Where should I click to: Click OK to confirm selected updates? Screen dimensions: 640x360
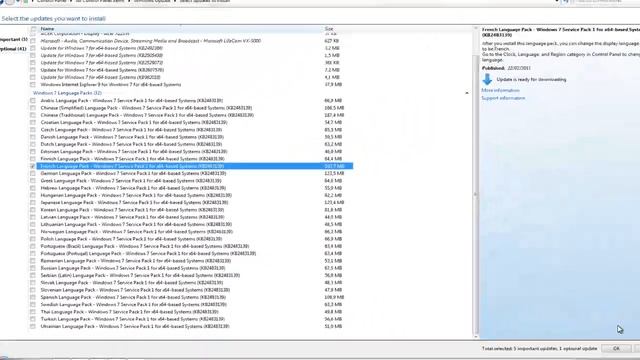coord(616,349)
